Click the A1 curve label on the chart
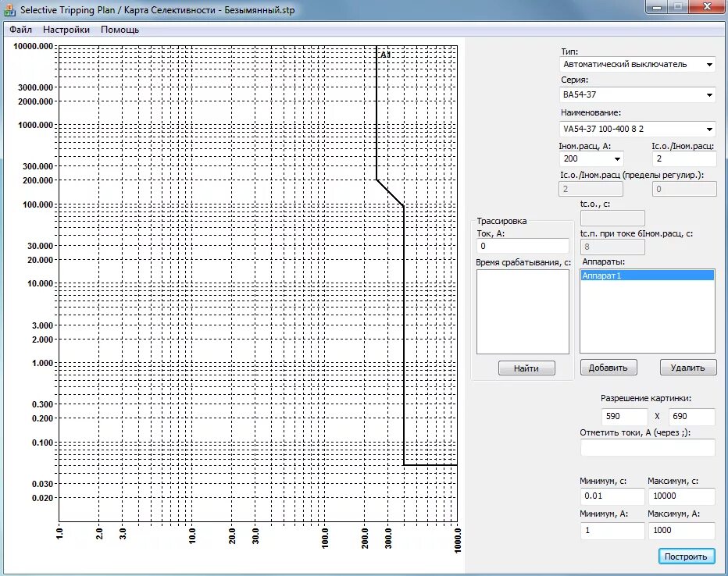Viewport: 728px width, 576px height. [385, 55]
